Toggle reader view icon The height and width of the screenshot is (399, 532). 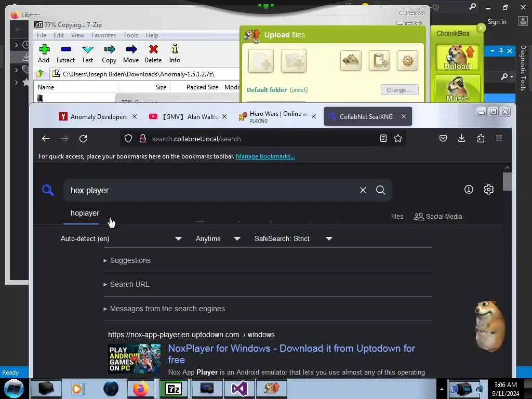click(x=383, y=138)
